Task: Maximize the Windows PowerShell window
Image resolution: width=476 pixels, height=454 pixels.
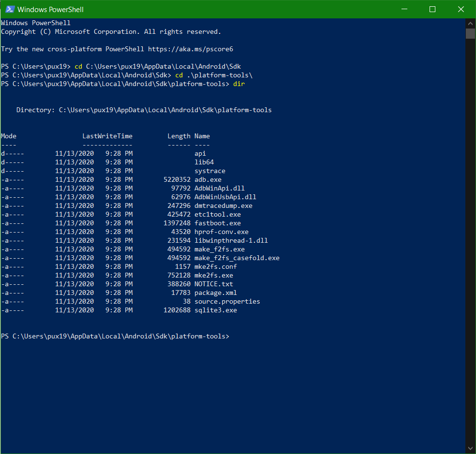Action: tap(432, 9)
